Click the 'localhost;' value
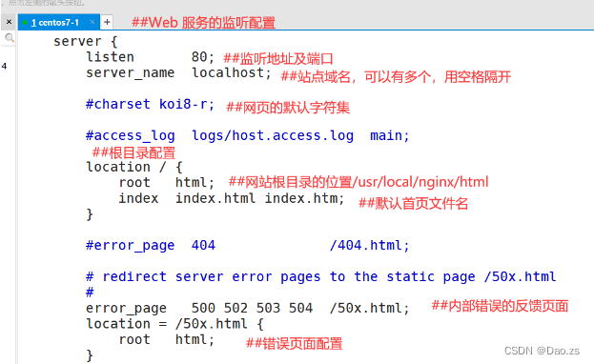The image size is (594, 364). (231, 72)
